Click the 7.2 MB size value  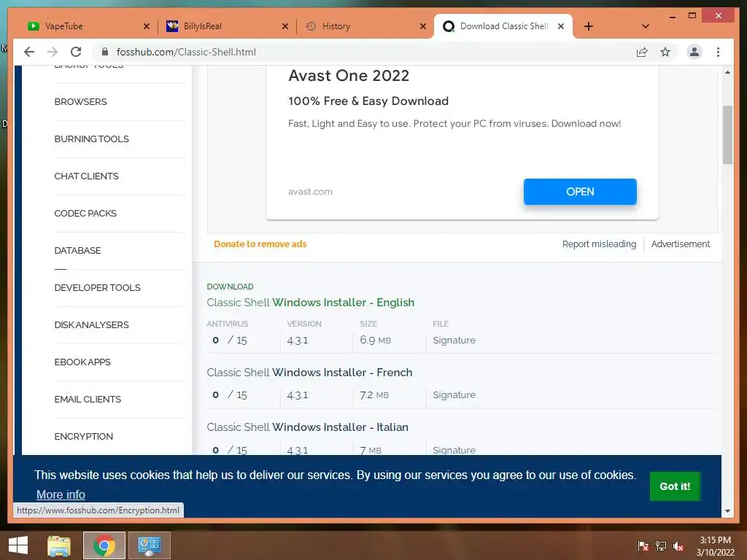pyautogui.click(x=374, y=394)
